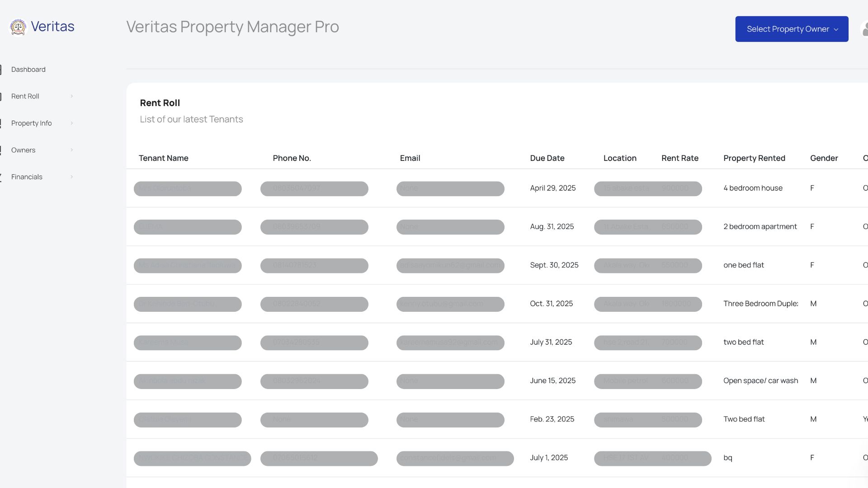Viewport: 868px width, 488px height.
Task: Select the 4 bedroom house row cell
Action: pyautogui.click(x=753, y=188)
